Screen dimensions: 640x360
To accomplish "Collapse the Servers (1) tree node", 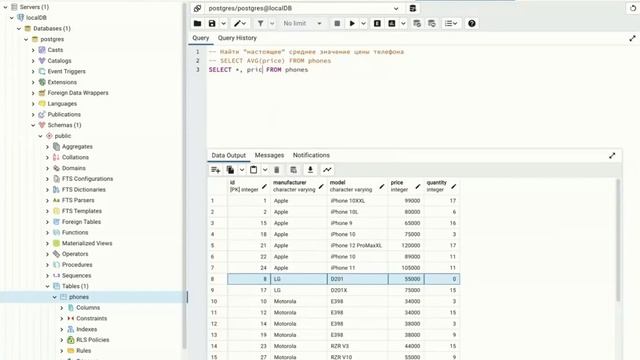I will click(5, 7).
